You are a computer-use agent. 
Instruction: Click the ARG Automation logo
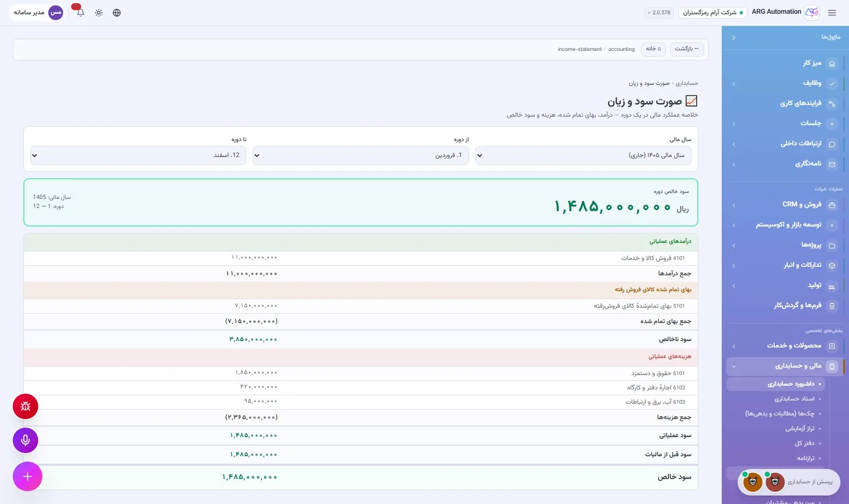point(812,12)
